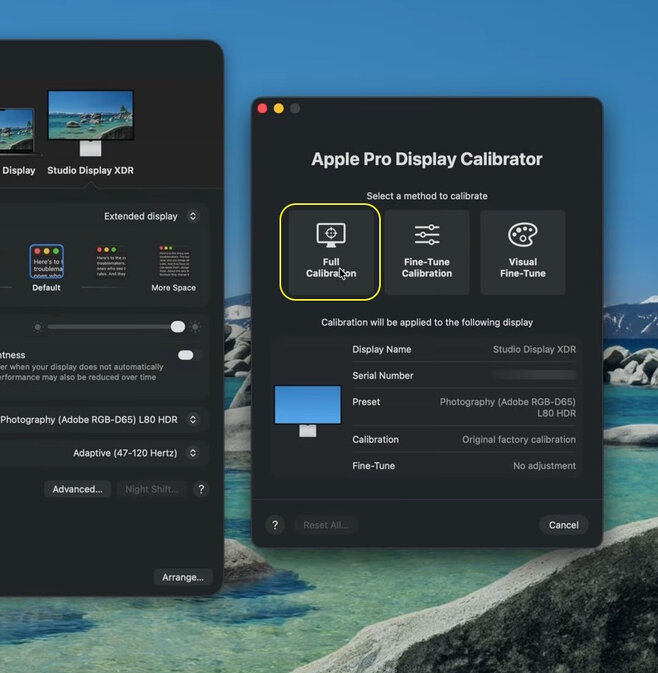Minimize the Calibrator window with yellow button
This screenshot has height=673, width=658.
279,109
